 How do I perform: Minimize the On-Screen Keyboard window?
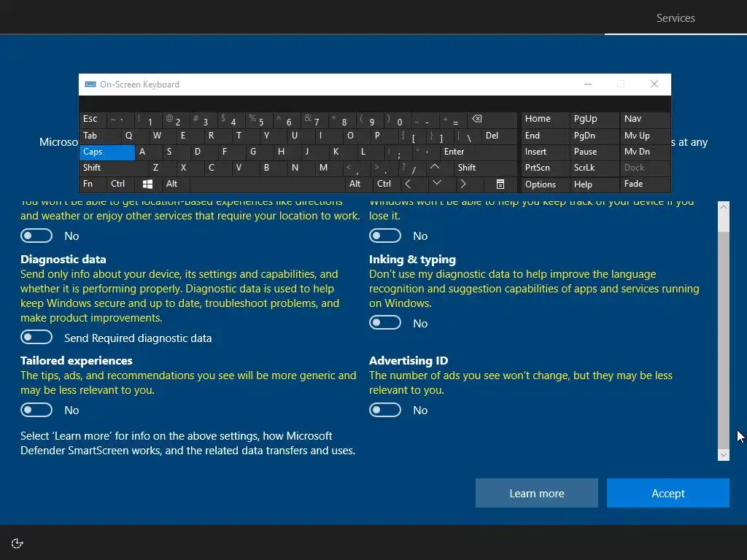589,85
